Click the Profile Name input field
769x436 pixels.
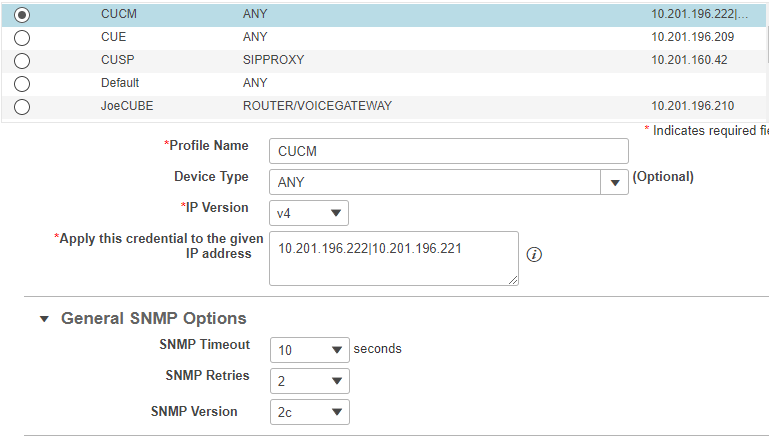pos(448,151)
